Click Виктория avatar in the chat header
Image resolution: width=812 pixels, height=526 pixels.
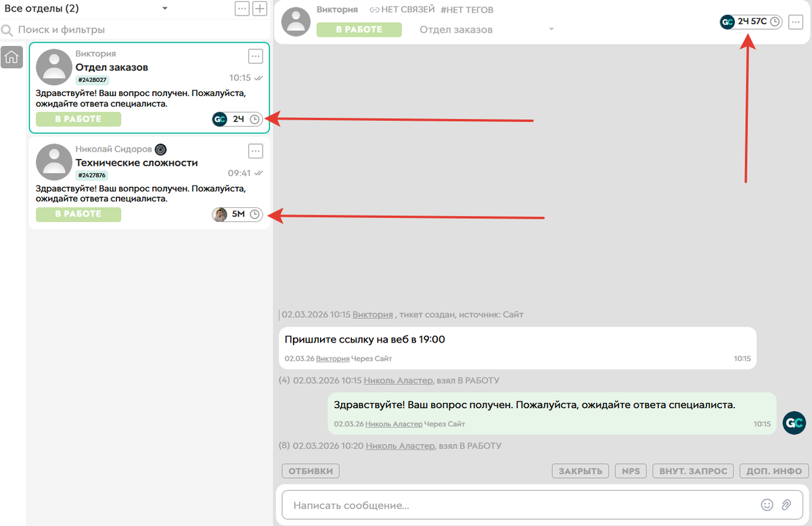click(x=296, y=22)
